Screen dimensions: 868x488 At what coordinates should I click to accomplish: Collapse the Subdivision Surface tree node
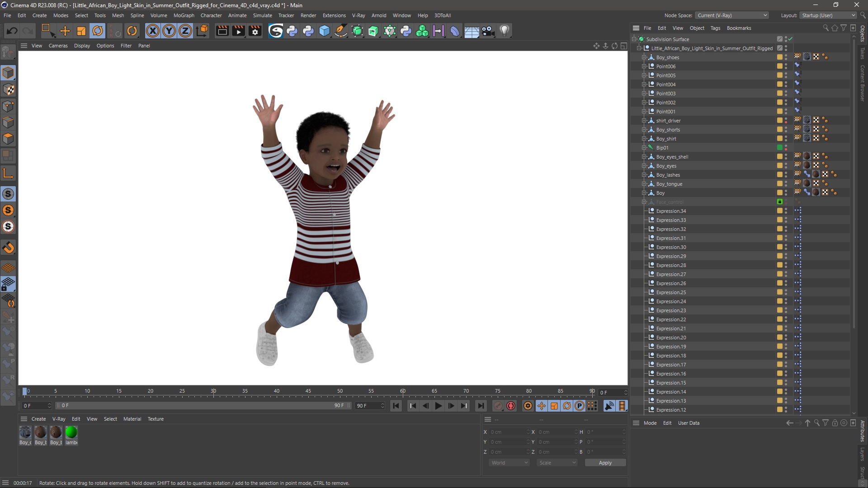coord(634,39)
